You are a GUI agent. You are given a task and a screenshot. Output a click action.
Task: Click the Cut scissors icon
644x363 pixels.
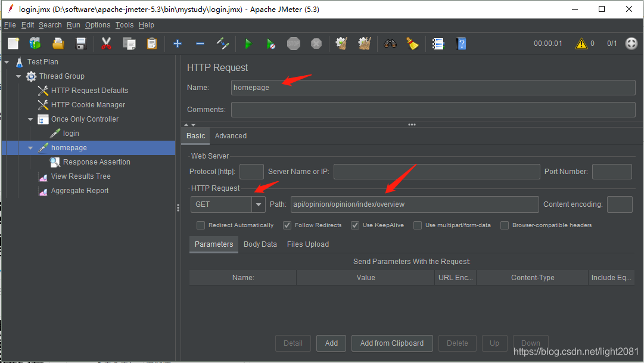(106, 44)
